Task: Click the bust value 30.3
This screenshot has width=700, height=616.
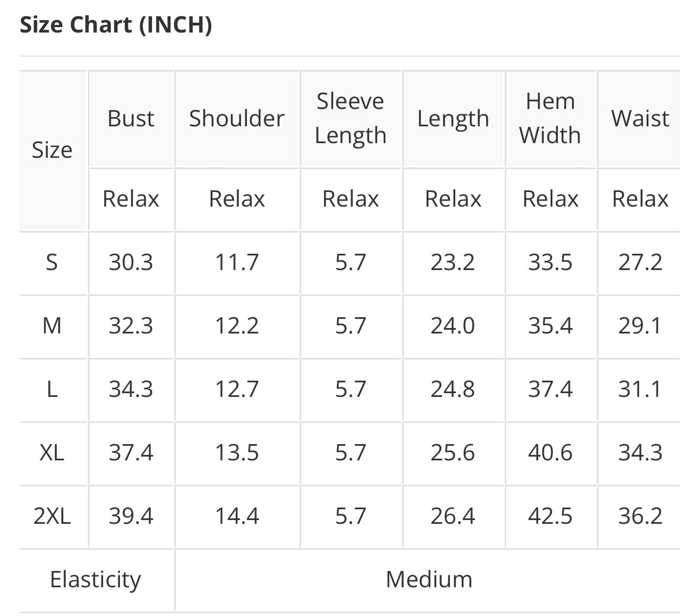Action: pos(131,262)
